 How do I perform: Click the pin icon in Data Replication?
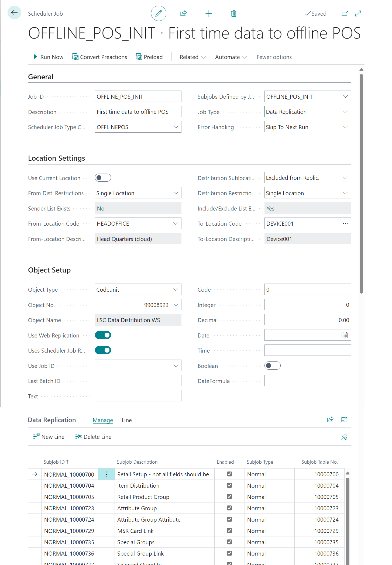344,437
